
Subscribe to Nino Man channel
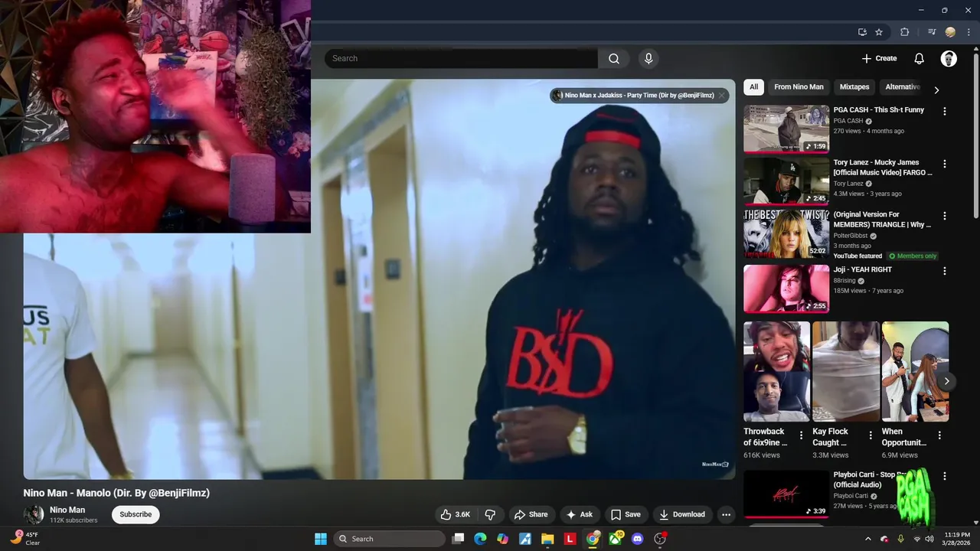click(x=136, y=514)
